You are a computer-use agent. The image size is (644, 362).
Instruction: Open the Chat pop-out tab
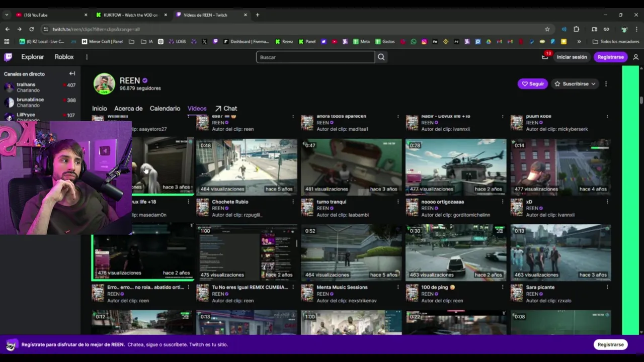pyautogui.click(x=226, y=108)
